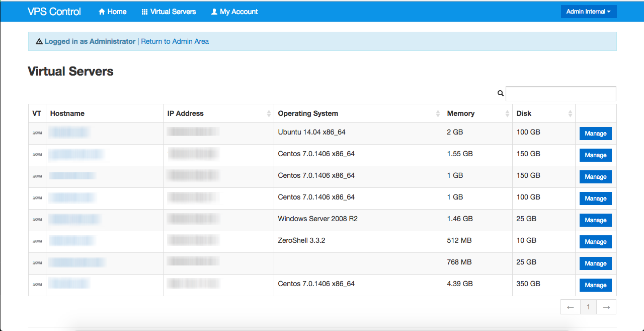
Task: Manage the Windows Server 2008 R2 machine
Action: (x=595, y=220)
